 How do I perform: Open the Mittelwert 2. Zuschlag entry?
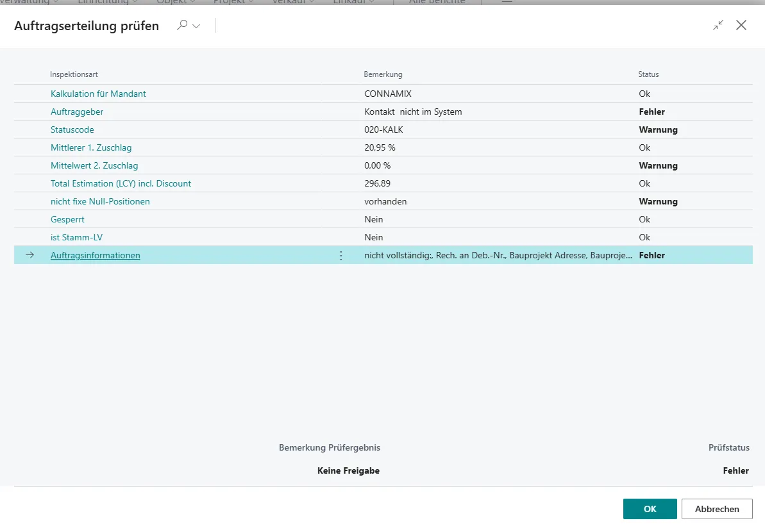tap(94, 165)
